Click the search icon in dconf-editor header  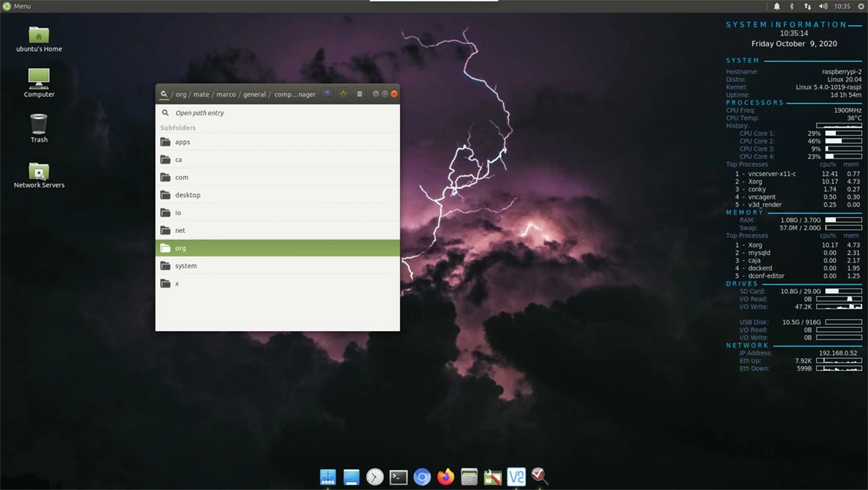[164, 94]
